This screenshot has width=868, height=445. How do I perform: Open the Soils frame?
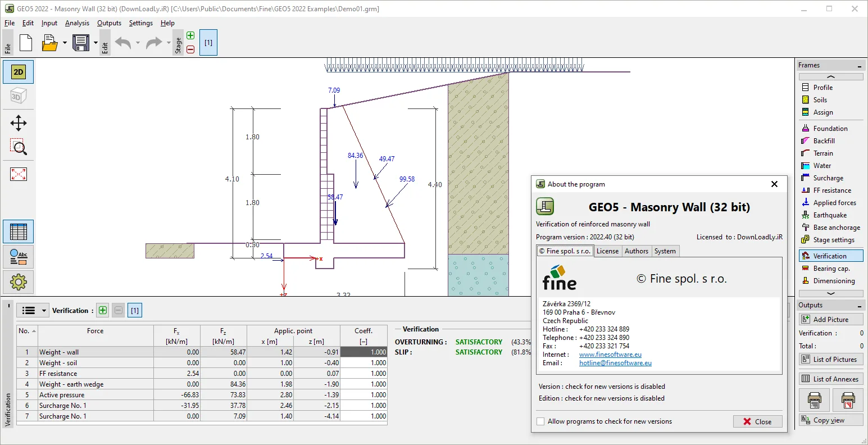(x=830, y=99)
